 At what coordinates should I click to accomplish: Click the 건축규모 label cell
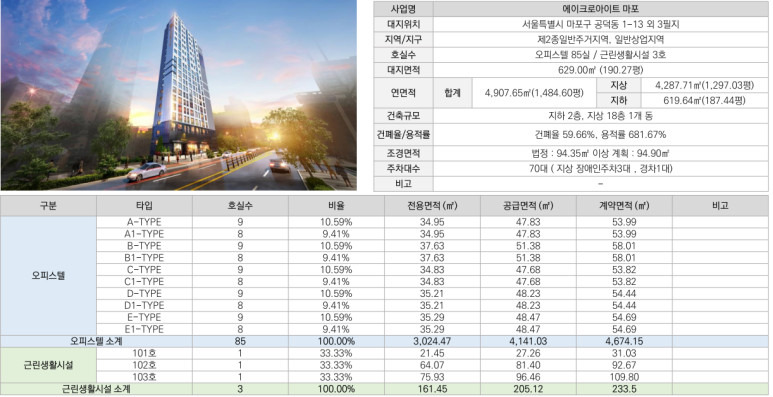(x=403, y=116)
